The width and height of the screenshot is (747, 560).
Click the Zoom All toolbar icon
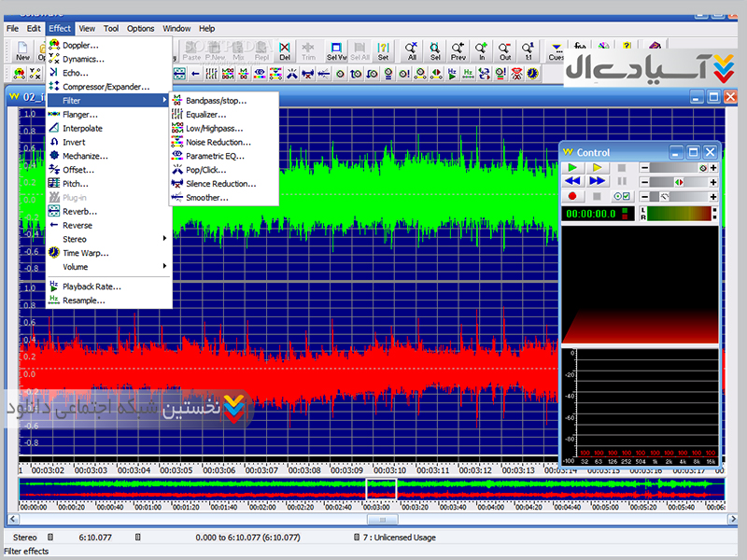[412, 50]
